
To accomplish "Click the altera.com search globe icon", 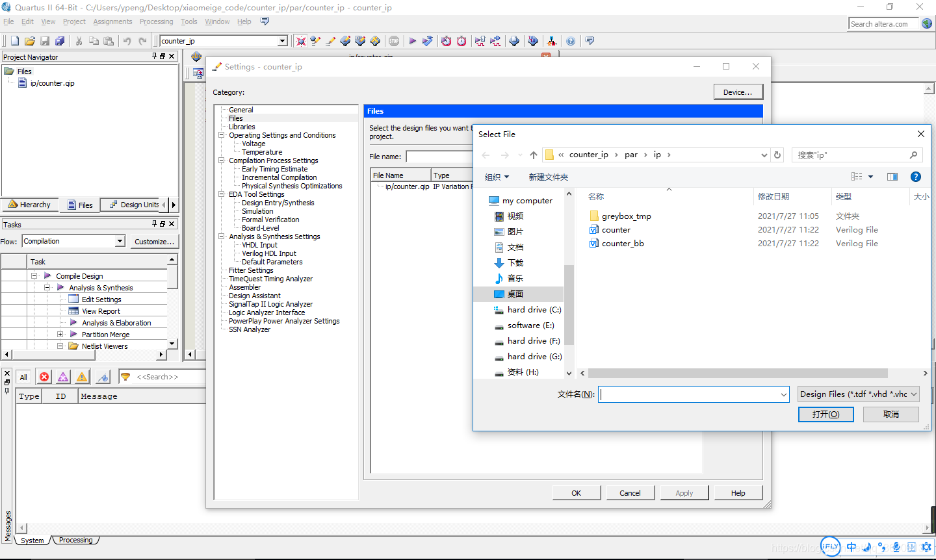I will pos(927,23).
